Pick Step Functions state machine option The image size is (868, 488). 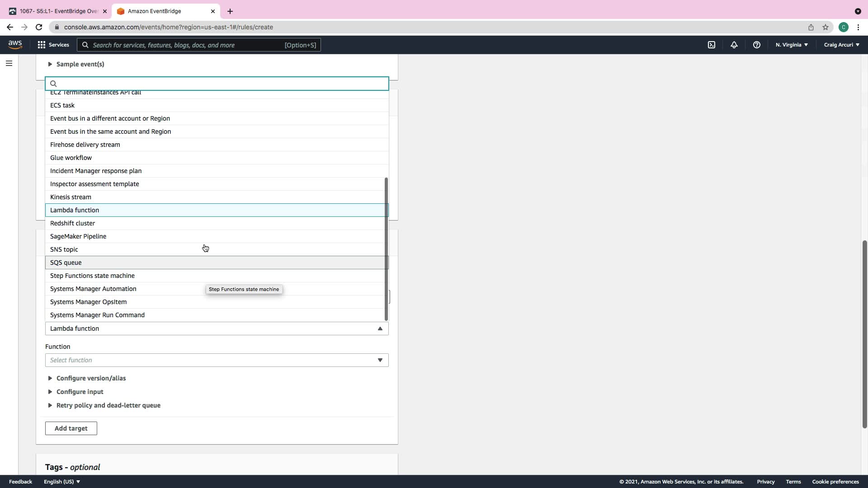click(x=92, y=276)
